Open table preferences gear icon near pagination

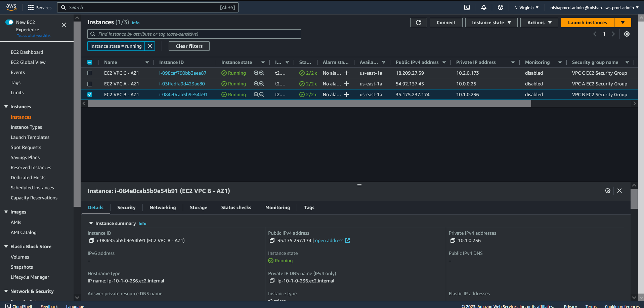627,34
